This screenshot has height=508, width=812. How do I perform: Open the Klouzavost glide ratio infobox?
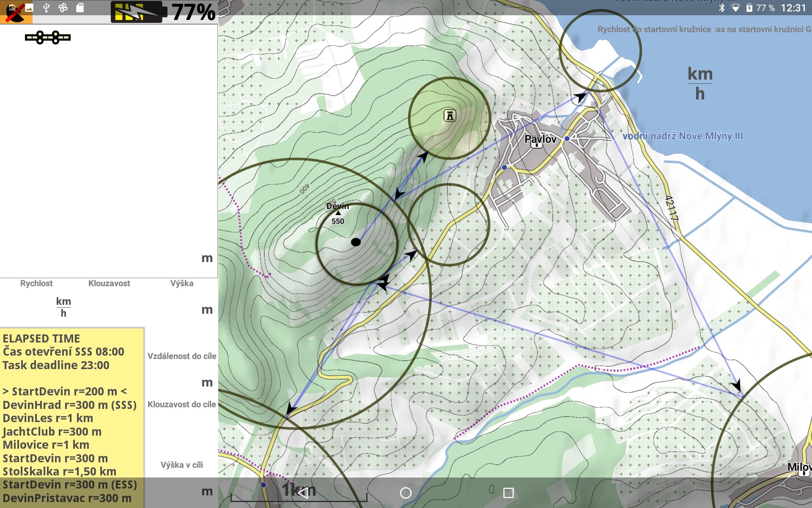tap(109, 303)
